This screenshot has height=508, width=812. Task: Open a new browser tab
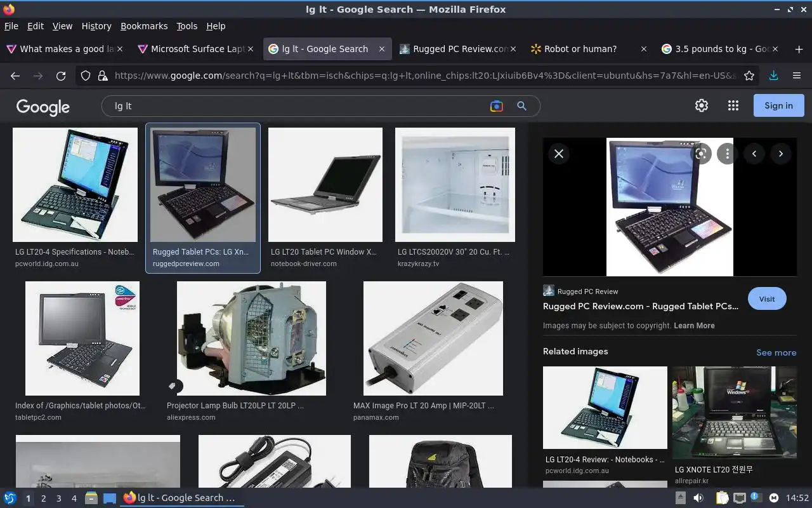(799, 49)
